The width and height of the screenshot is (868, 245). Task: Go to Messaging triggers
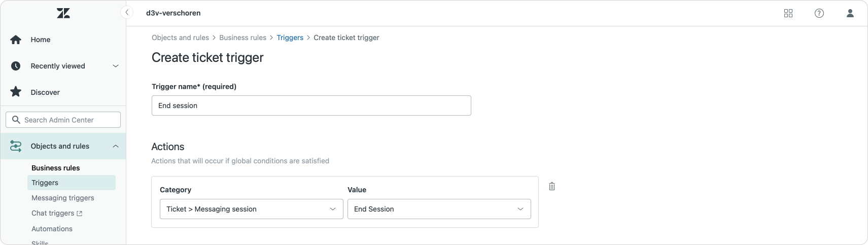click(63, 198)
